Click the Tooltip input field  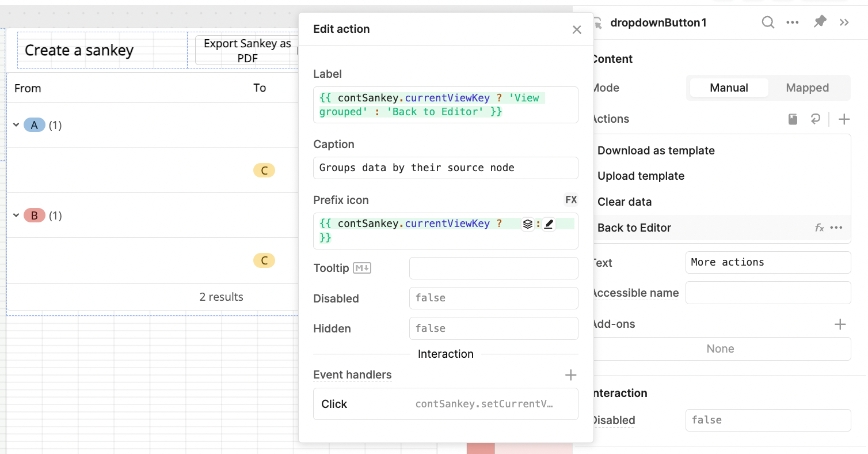(x=493, y=268)
